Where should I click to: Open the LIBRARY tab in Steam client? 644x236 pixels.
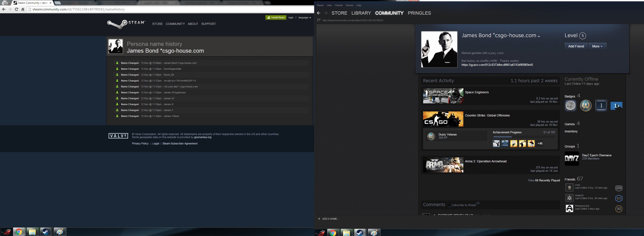coord(361,13)
